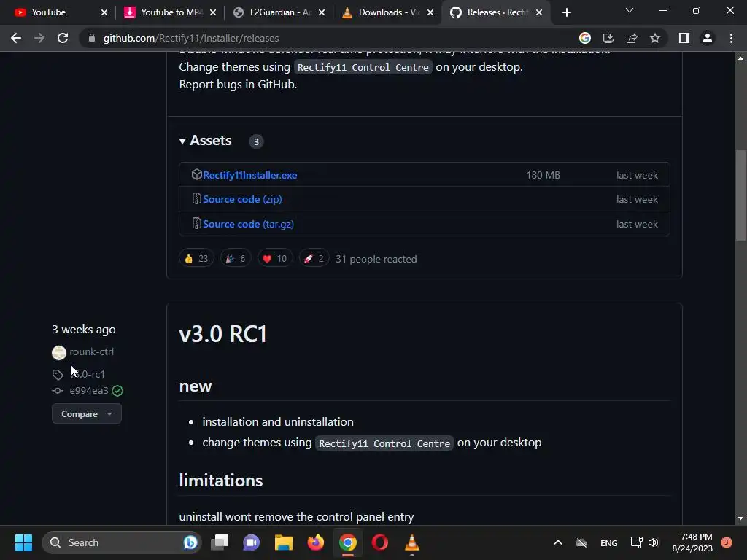Select the Releases Rectify11 GitHub tab
The width and height of the screenshot is (747, 560).
click(x=495, y=12)
